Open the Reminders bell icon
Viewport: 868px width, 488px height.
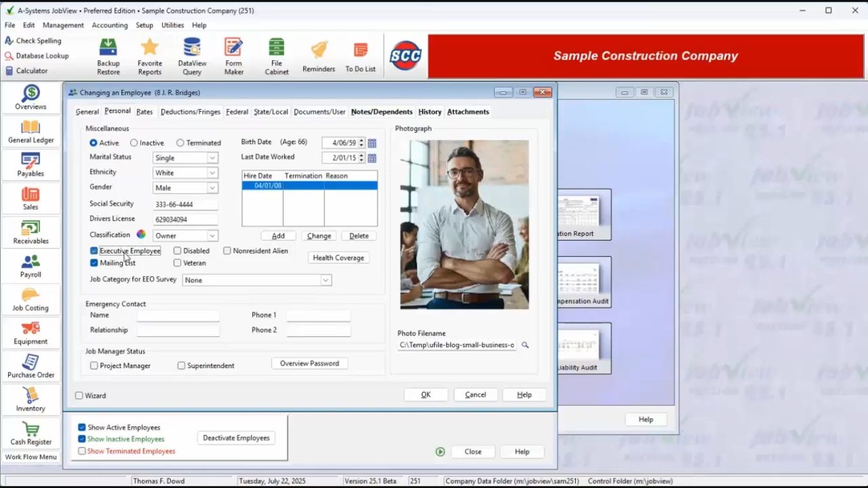pyautogui.click(x=318, y=55)
